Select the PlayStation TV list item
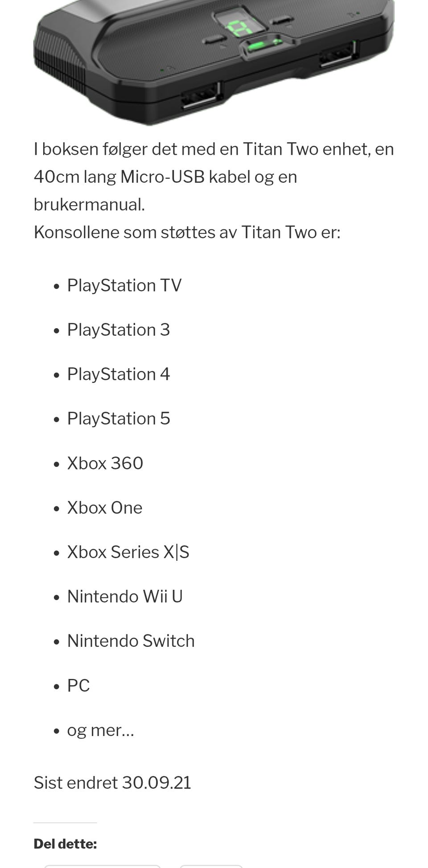Image resolution: width=428 pixels, height=868 pixels. click(124, 285)
